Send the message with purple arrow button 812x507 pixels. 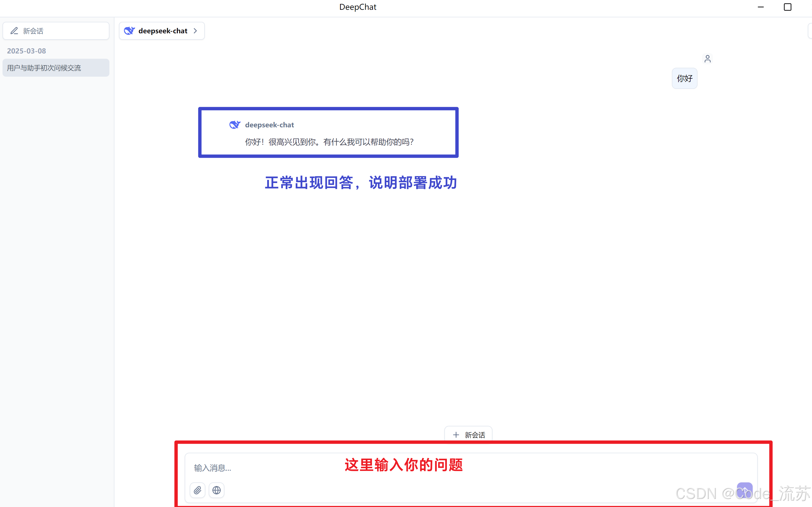pos(744,490)
